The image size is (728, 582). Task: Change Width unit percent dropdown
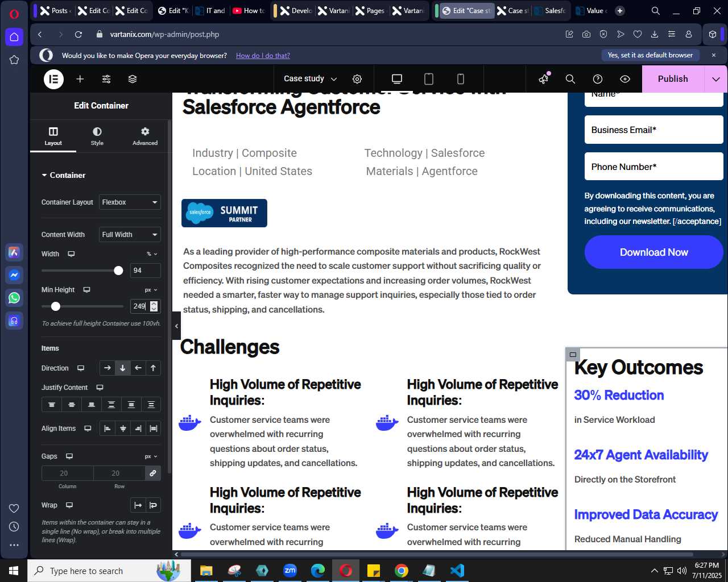point(152,254)
